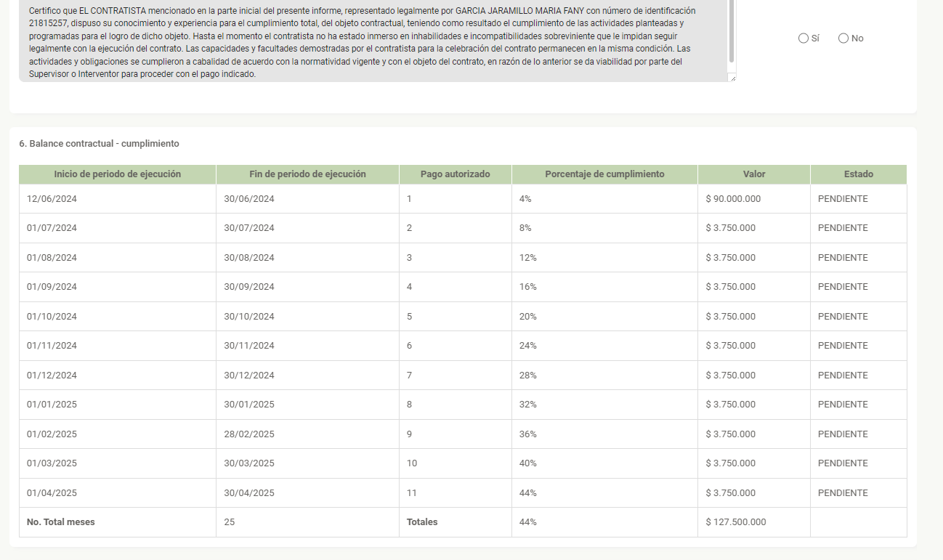
Task: Click the "Valor" column header
Action: click(754, 174)
